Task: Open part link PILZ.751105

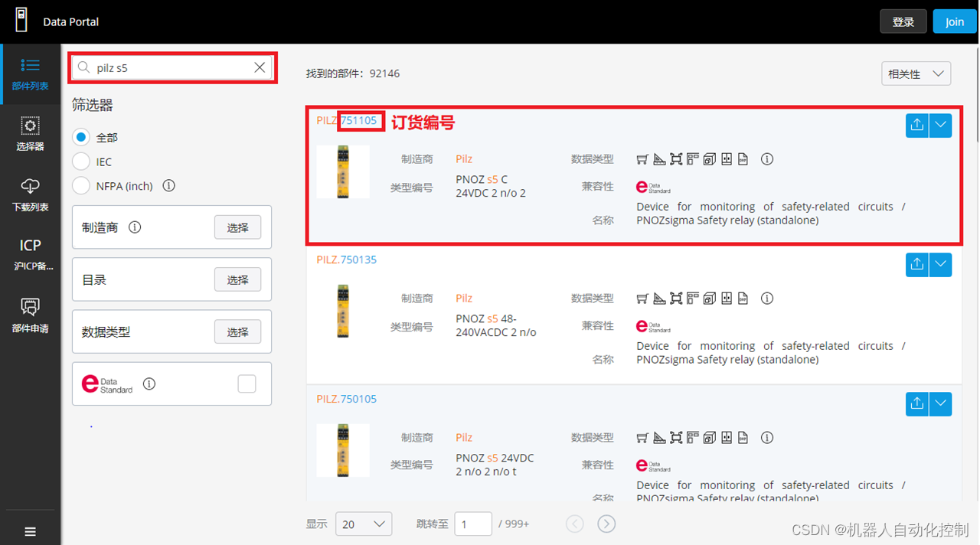Action: pyautogui.click(x=346, y=120)
